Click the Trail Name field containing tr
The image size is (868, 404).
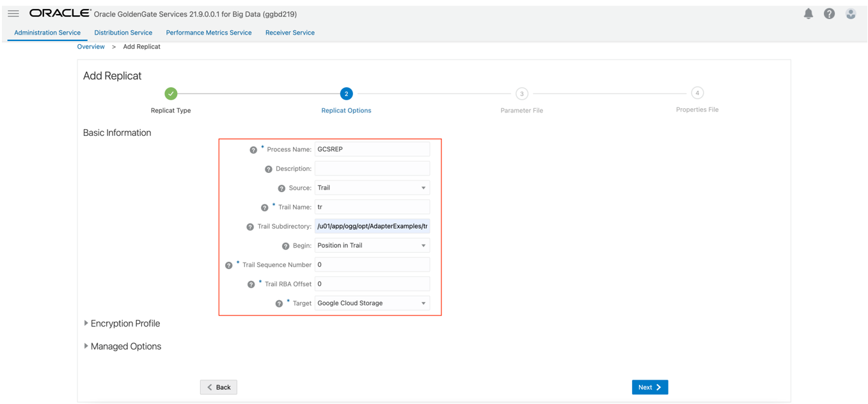click(x=372, y=207)
